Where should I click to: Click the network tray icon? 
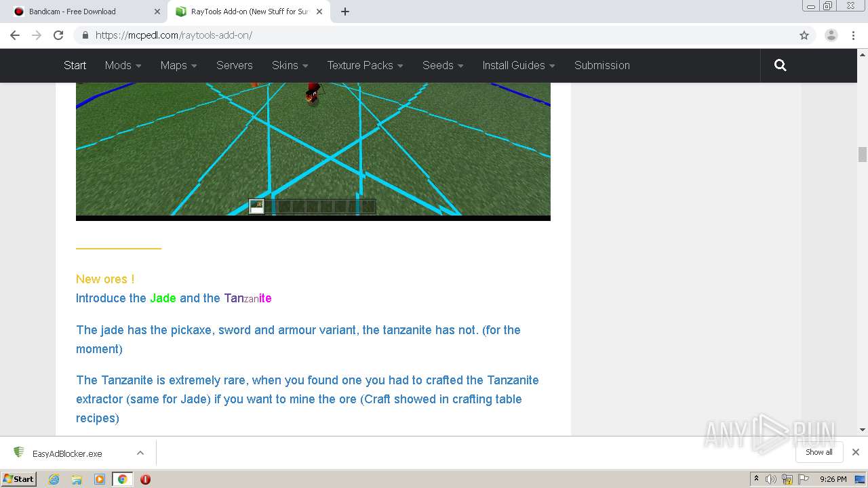pos(787,479)
